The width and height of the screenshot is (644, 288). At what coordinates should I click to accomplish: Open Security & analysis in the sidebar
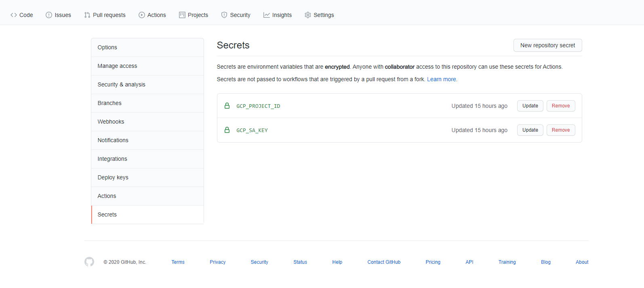pos(121,84)
